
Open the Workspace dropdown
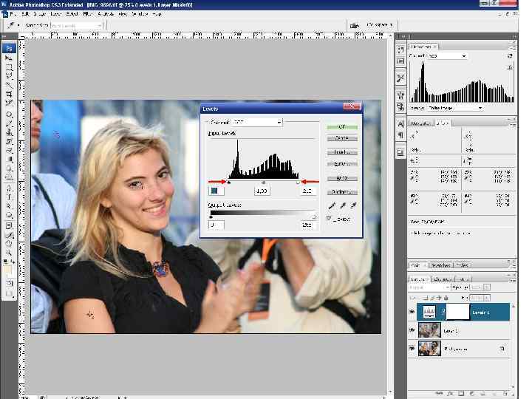tap(380, 25)
